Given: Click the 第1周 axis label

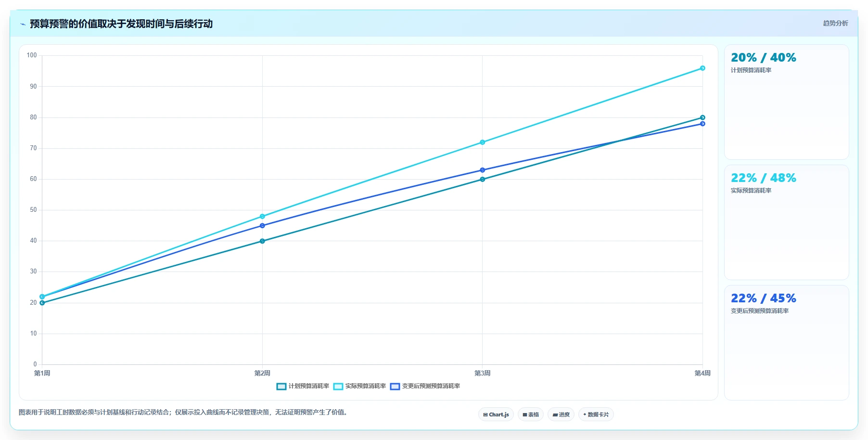Looking at the screenshot, I should pos(42,374).
